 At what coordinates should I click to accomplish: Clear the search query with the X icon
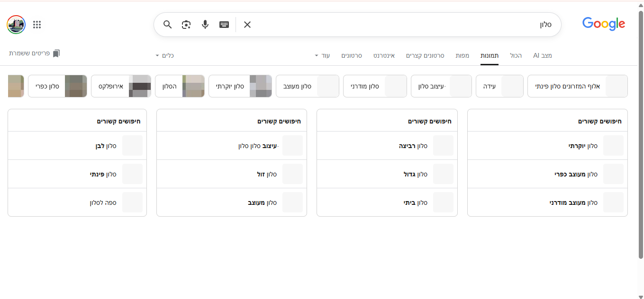[x=247, y=24]
